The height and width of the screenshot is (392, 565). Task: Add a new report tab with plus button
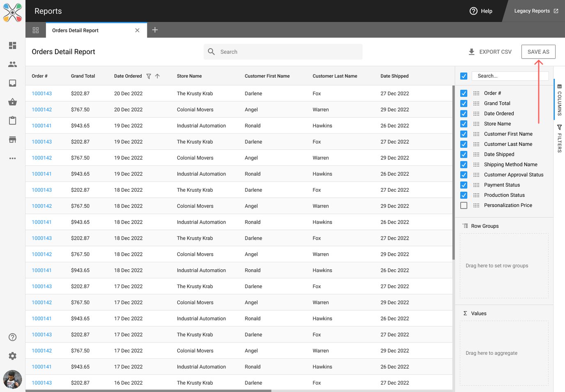(155, 30)
